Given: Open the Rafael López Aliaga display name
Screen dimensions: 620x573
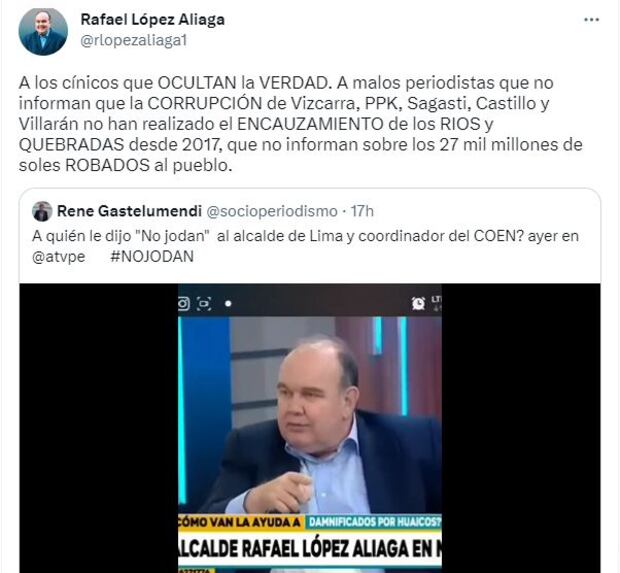Looking at the screenshot, I should point(153,19).
